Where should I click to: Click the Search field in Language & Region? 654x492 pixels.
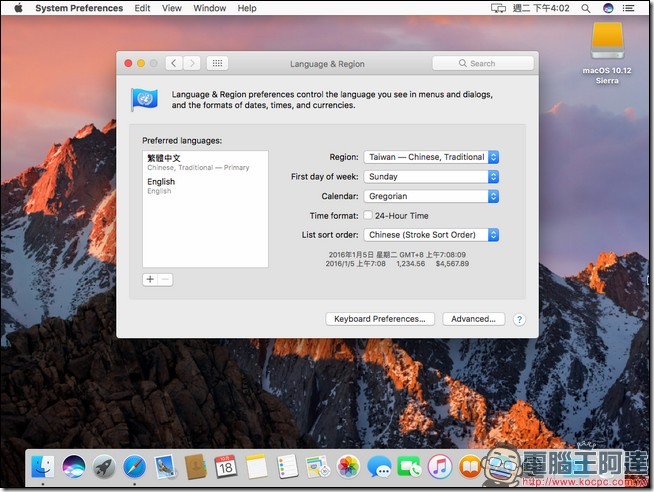483,63
